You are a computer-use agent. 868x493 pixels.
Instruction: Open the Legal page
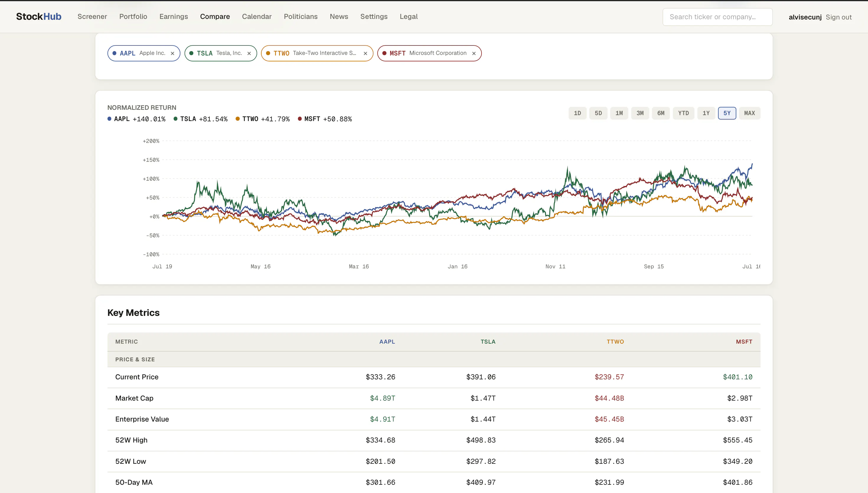[409, 17]
